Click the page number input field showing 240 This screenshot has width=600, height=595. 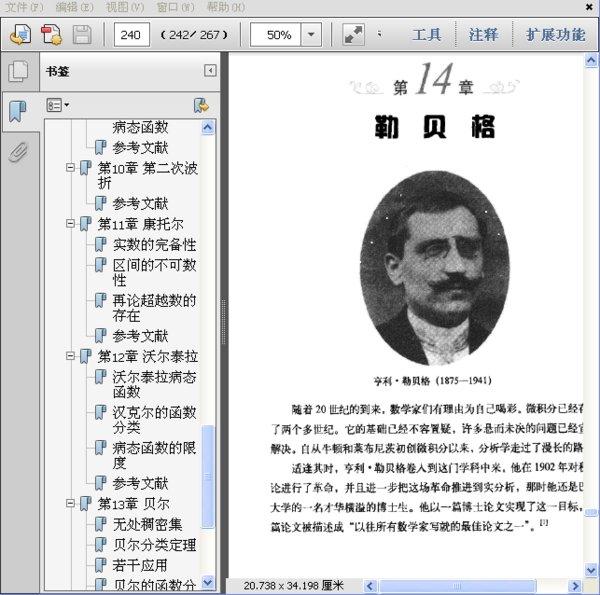(x=131, y=35)
